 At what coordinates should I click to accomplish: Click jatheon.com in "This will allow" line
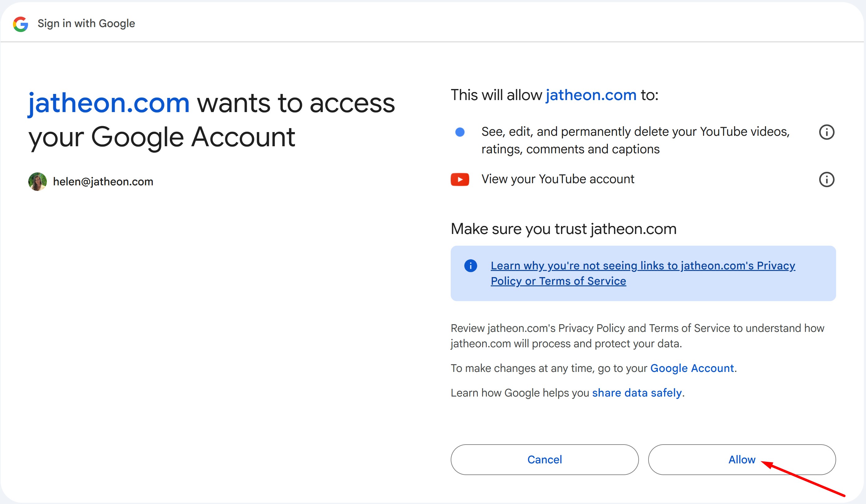pyautogui.click(x=591, y=95)
